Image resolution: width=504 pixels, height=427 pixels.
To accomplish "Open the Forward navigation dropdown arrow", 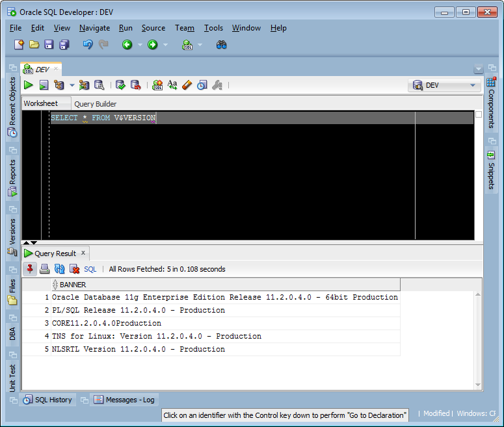I will coord(166,45).
